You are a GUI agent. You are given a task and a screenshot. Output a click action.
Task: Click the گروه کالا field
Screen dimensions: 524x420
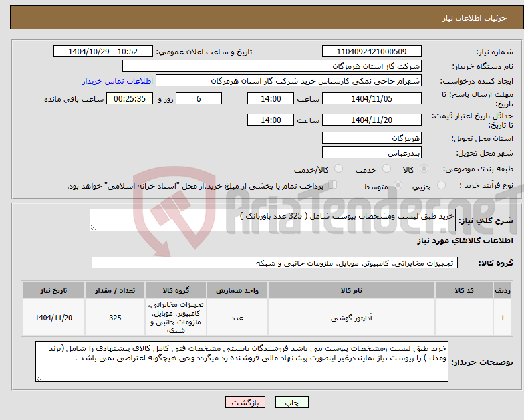pyautogui.click(x=275, y=262)
